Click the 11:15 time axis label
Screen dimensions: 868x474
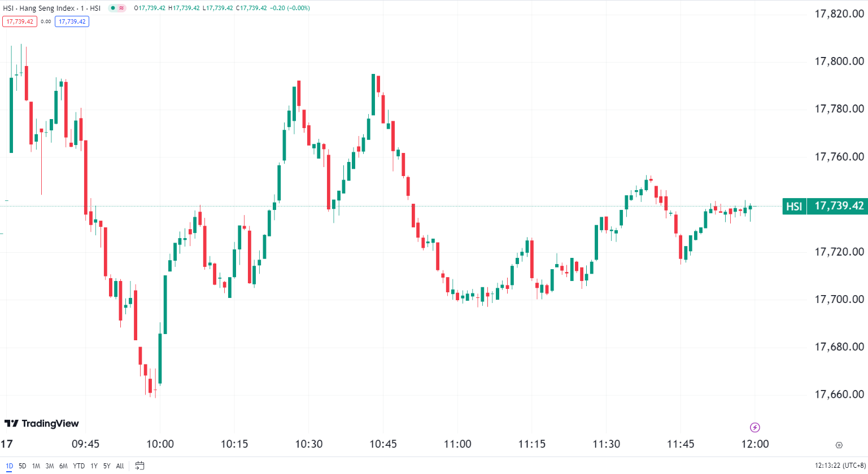(x=532, y=444)
